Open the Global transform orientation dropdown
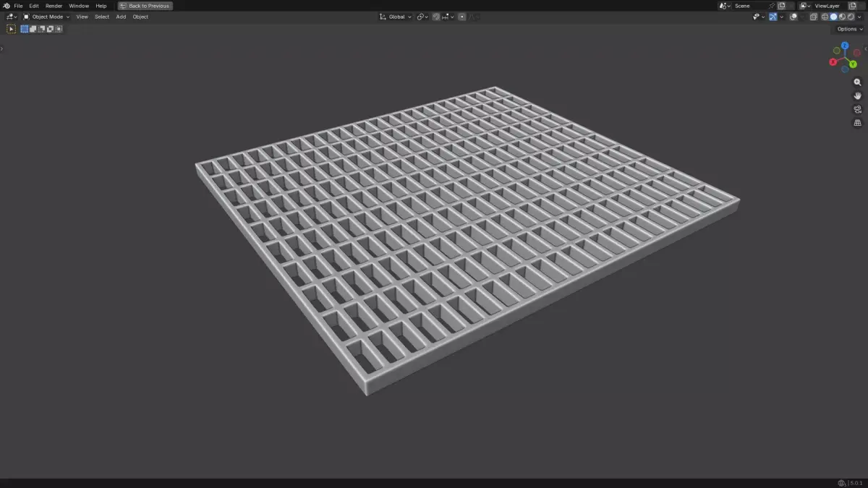 click(396, 17)
